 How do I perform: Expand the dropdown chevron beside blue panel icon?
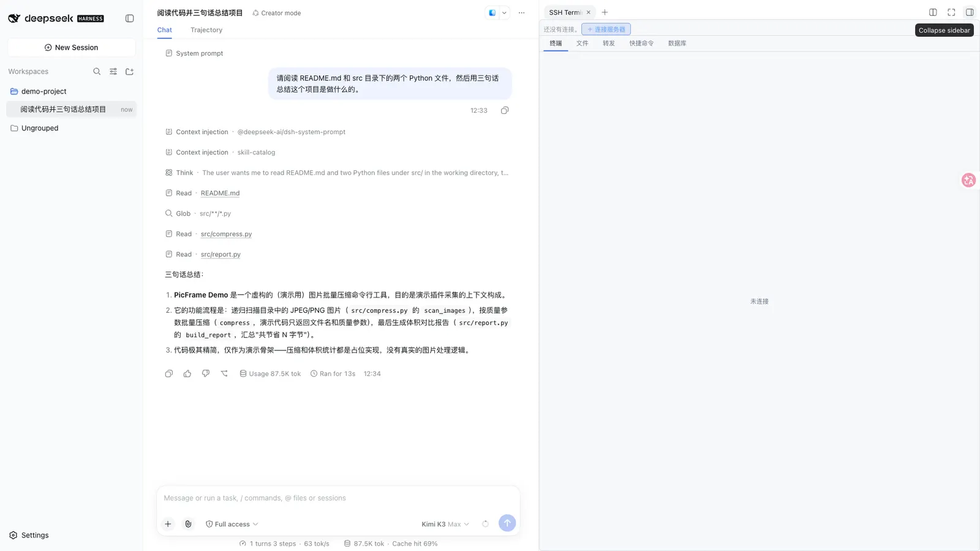(504, 13)
